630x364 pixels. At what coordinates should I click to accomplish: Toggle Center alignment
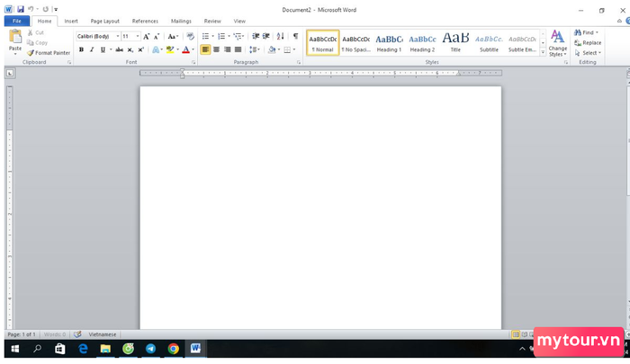(216, 49)
